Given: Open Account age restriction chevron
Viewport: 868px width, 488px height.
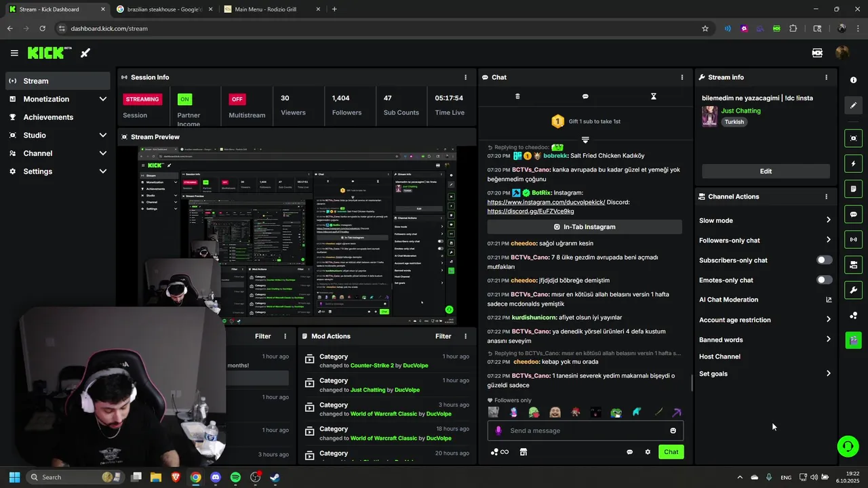Looking at the screenshot, I should 828,320.
